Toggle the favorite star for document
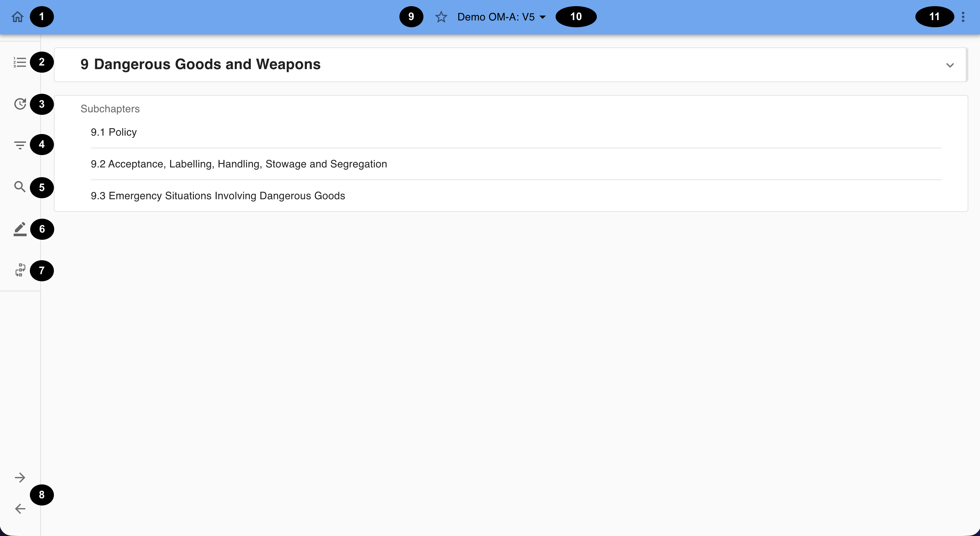Viewport: 980px width, 536px height. [441, 17]
